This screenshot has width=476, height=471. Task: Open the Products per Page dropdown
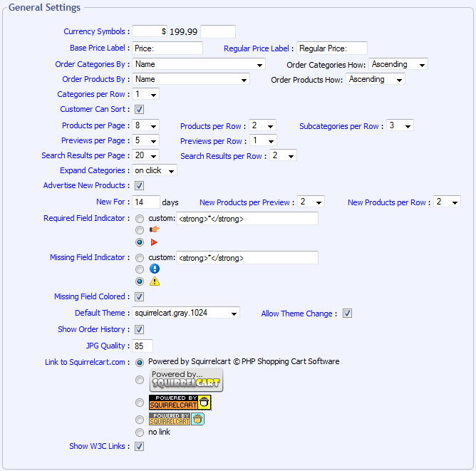pos(145,126)
